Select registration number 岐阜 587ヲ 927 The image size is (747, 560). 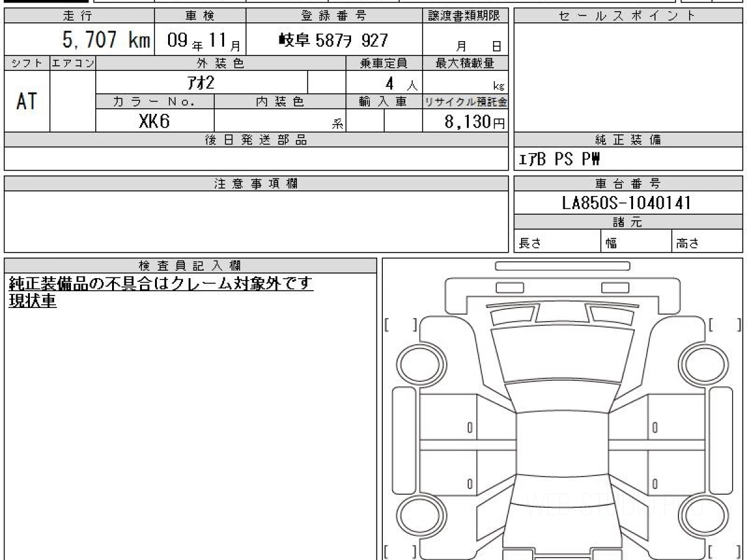coord(334,40)
